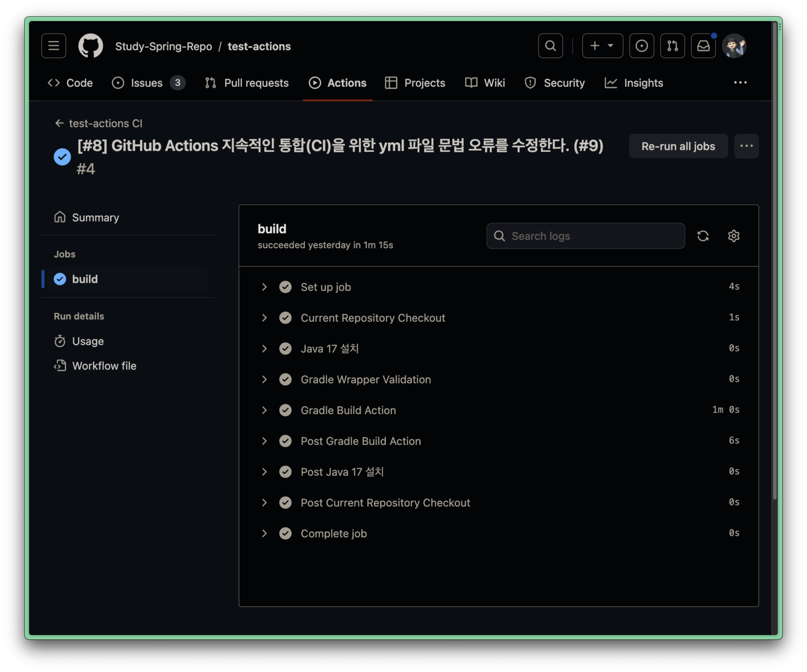Expand the Complete job step
This screenshot has height=672, width=807.
click(264, 533)
